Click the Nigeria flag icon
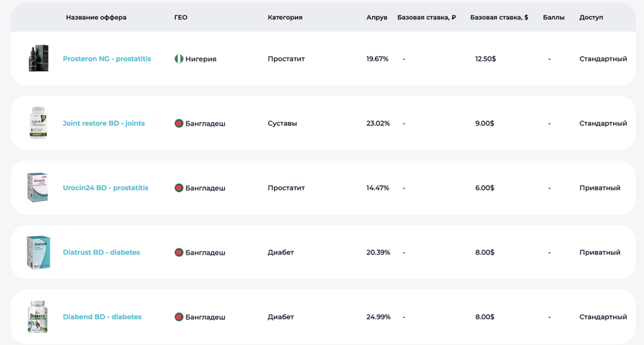 coord(179,59)
